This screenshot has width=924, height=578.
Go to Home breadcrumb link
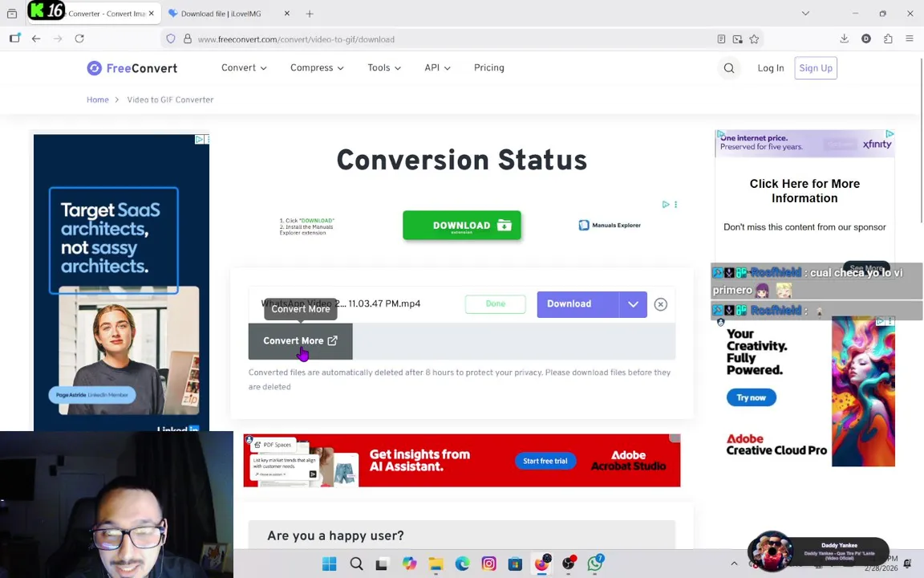97,100
